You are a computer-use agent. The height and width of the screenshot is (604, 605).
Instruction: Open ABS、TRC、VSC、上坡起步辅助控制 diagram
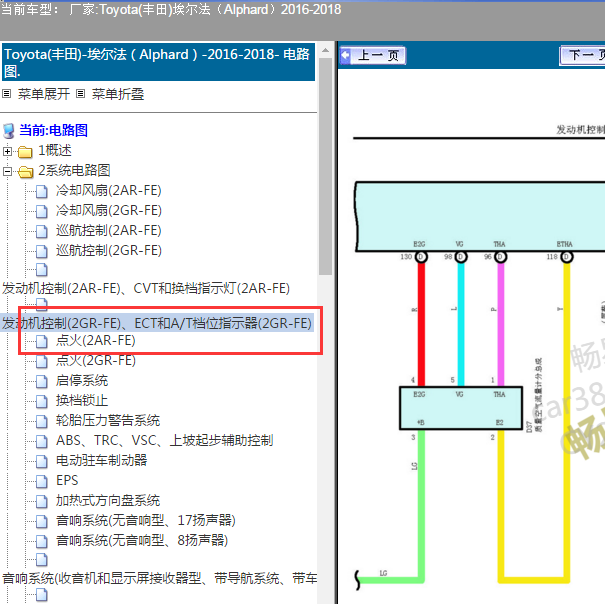click(x=165, y=441)
